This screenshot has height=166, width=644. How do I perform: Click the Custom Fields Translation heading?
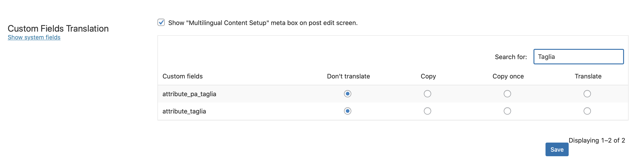(58, 29)
